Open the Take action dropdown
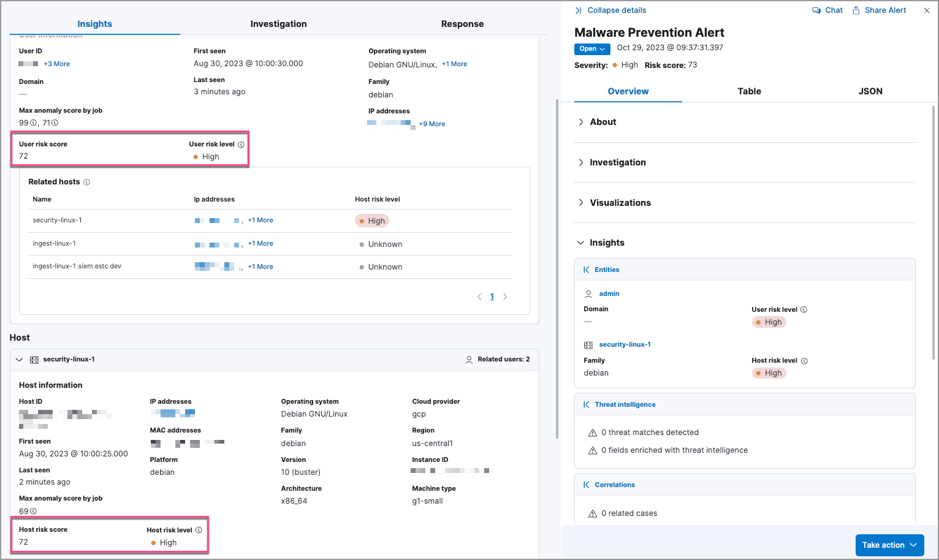939x560 pixels. (x=889, y=545)
